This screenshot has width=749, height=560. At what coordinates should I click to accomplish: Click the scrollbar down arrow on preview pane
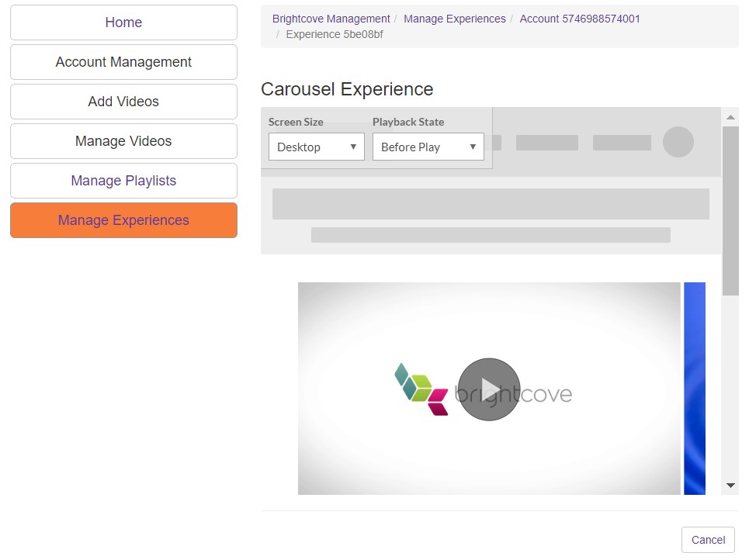730,486
